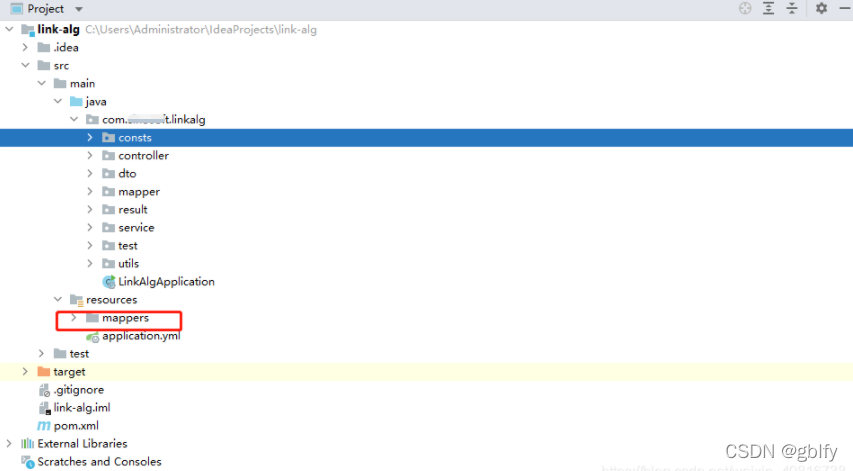The height and width of the screenshot is (471, 853).
Task: Click the Maven pom.xml icon
Action: 44,426
